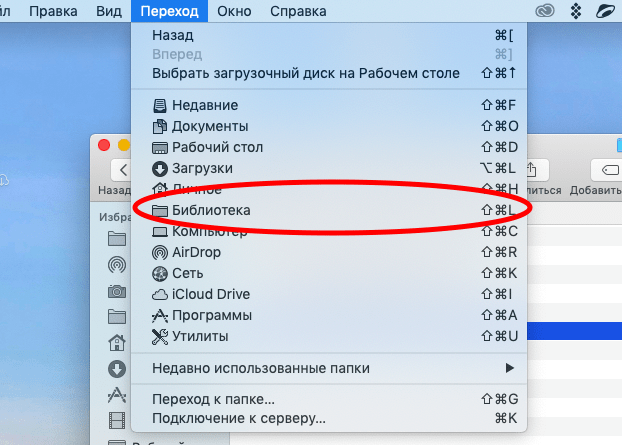The image size is (622, 445).
Task: Select the downloads icon in Finder sidebar
Action: pyautogui.click(x=117, y=369)
